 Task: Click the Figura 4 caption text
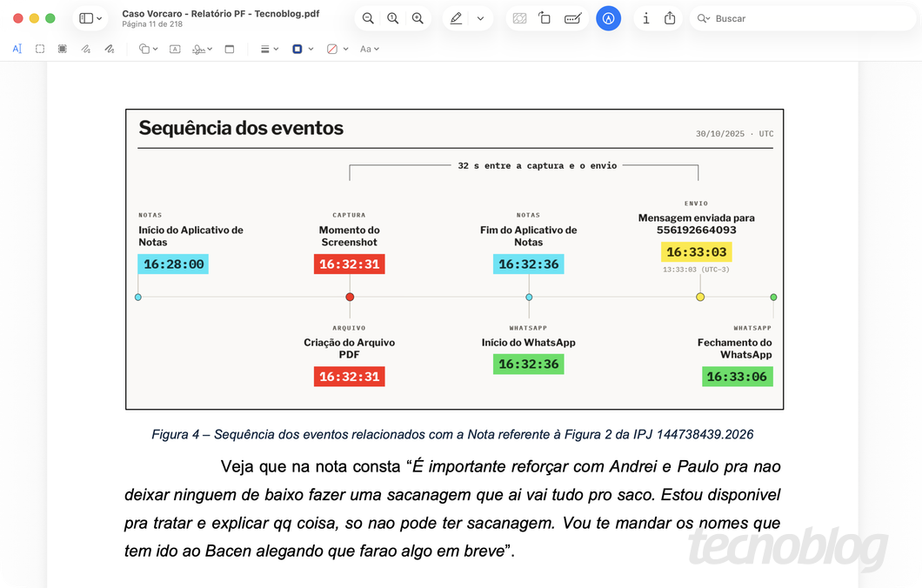coord(452,435)
